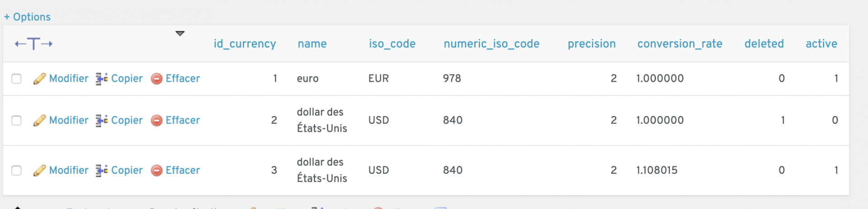Sort table by iso_code header
Image resolution: width=868 pixels, height=209 pixels.
tap(392, 44)
